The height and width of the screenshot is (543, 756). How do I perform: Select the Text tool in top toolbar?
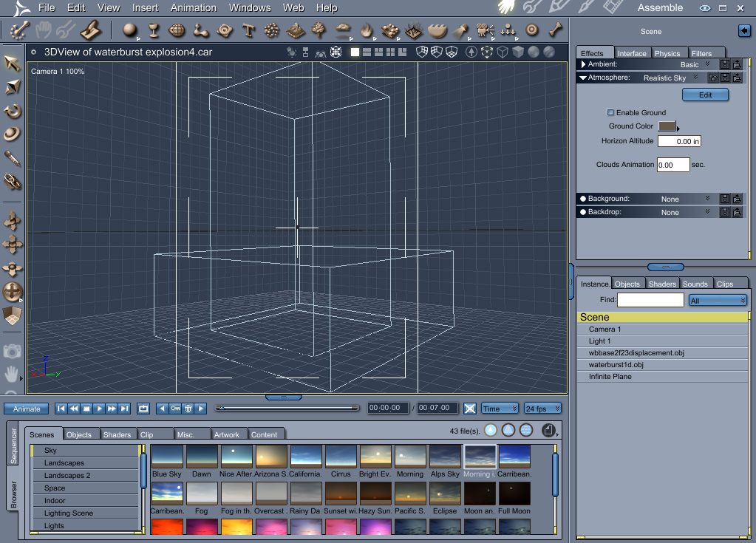click(x=248, y=31)
